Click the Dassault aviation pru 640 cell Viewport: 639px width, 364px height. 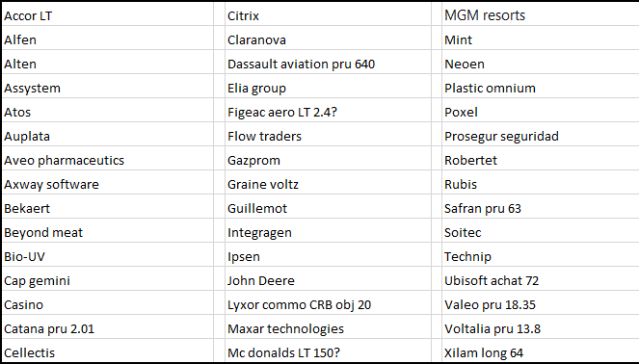coord(328,64)
